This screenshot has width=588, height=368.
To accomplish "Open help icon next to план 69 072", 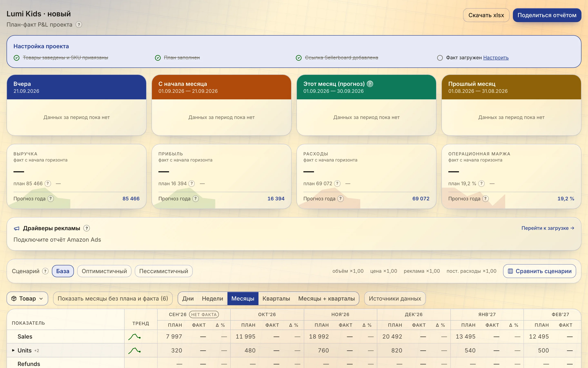I will (x=337, y=184).
